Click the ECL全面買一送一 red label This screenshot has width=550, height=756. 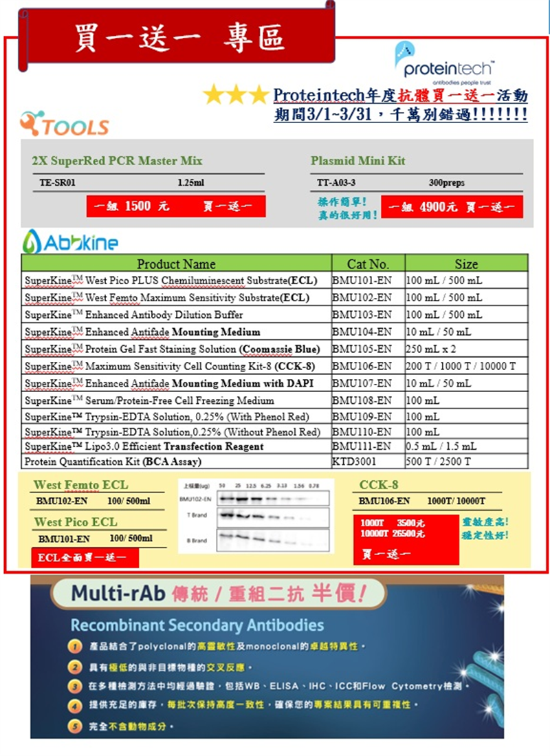[x=85, y=558]
